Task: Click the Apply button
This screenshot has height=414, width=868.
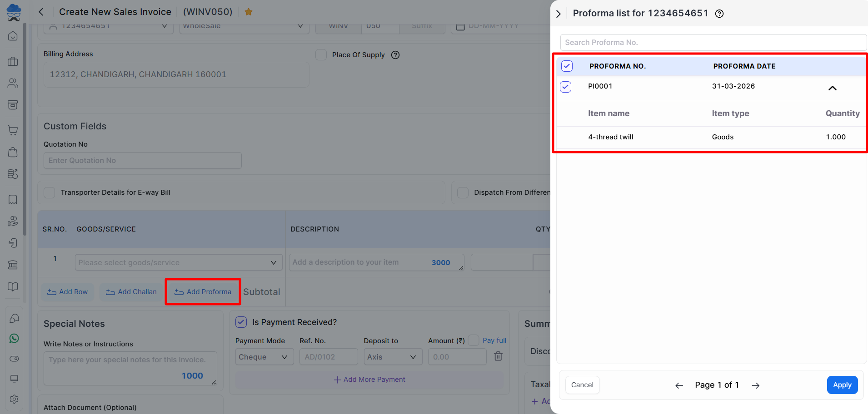Action: [x=842, y=385]
